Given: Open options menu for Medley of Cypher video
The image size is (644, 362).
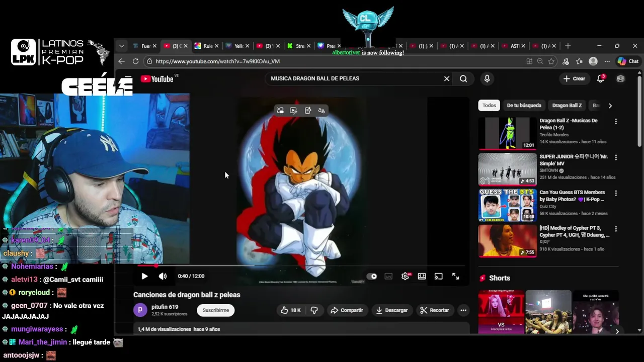Looking at the screenshot, I should point(616,229).
